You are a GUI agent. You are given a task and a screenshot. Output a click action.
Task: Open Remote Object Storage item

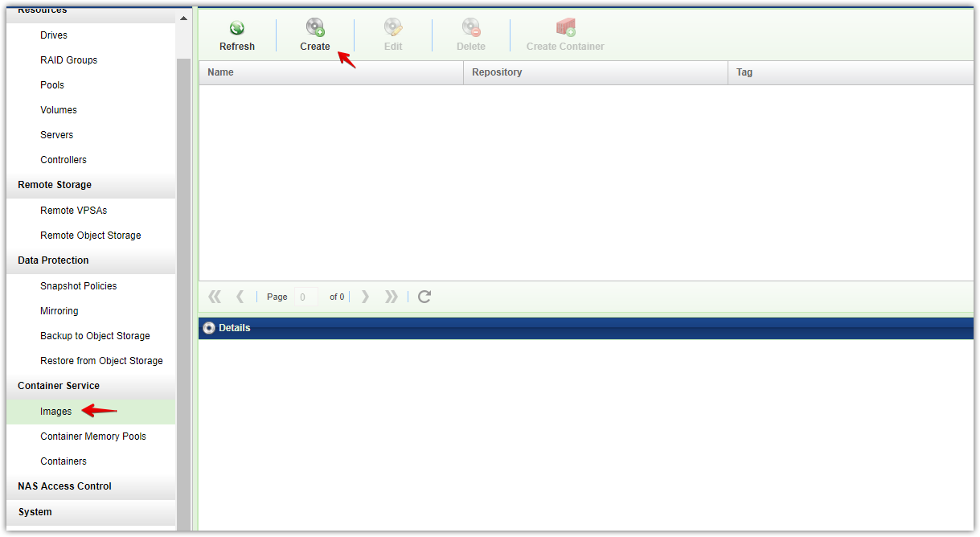pos(91,236)
